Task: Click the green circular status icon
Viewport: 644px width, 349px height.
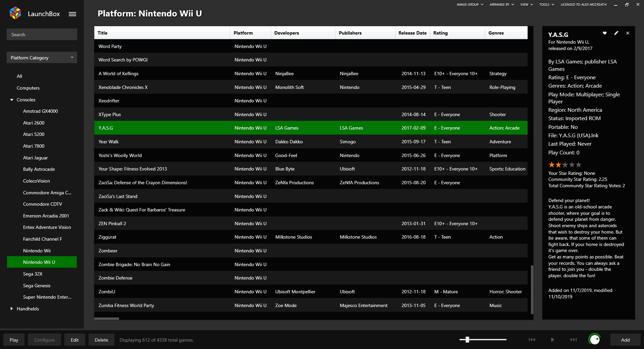Action: coord(595,340)
